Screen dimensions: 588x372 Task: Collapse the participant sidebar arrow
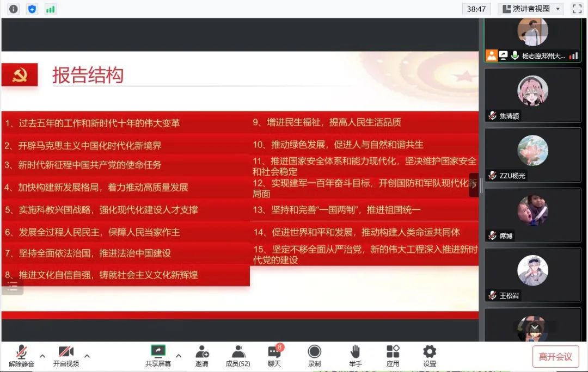tap(474, 185)
